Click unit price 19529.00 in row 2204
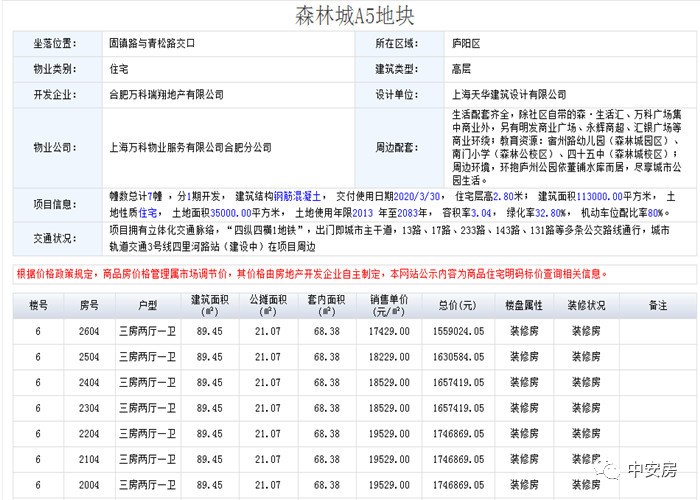700x500 pixels. (389, 433)
